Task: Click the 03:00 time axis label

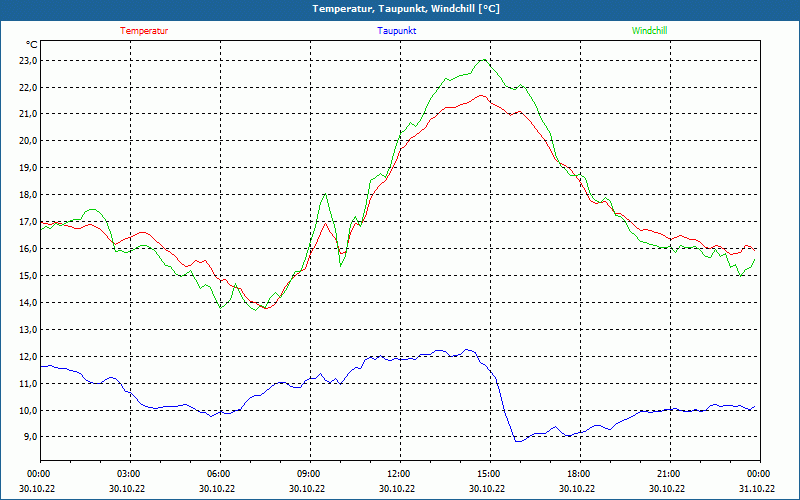Action: click(128, 474)
